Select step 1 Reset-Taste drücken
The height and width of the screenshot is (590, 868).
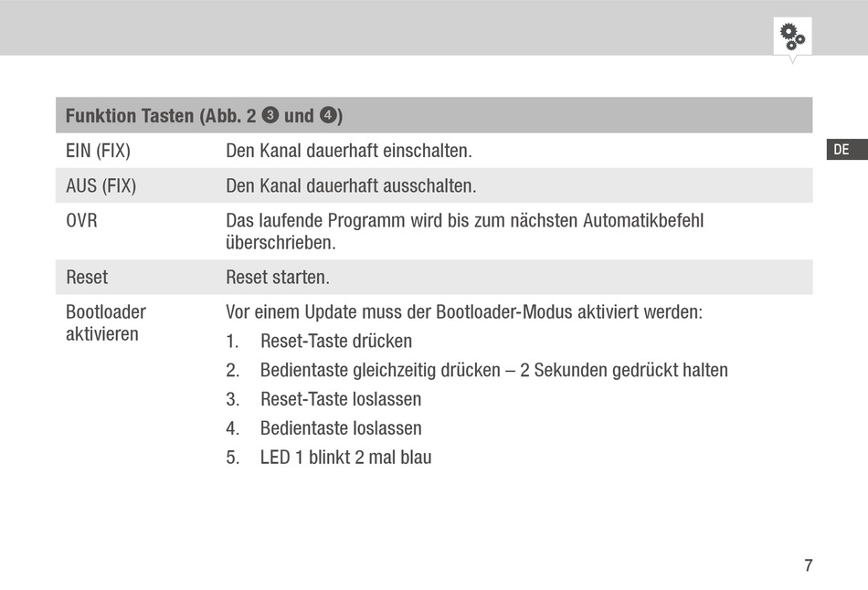pos(319,341)
